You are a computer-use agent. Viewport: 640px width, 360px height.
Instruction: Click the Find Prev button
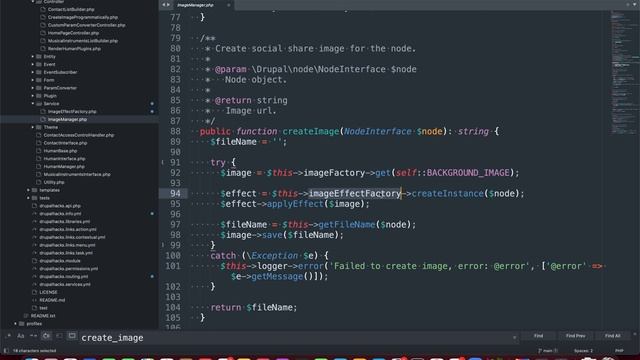pos(576,336)
